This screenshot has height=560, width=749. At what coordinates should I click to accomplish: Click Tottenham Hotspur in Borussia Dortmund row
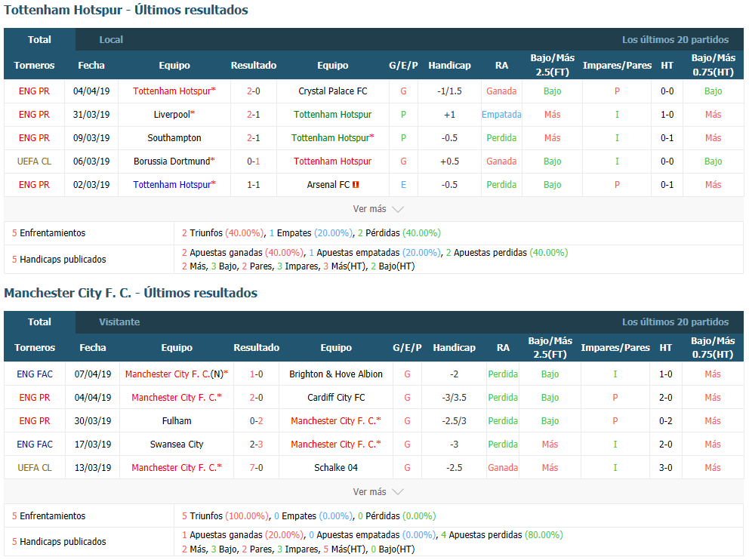point(332,162)
